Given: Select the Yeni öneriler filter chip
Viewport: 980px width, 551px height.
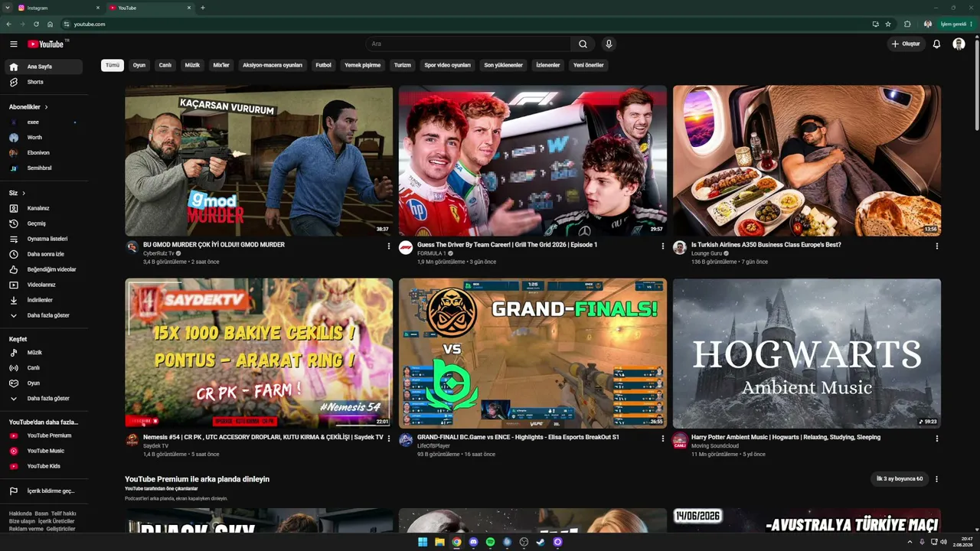Looking at the screenshot, I should coord(589,65).
